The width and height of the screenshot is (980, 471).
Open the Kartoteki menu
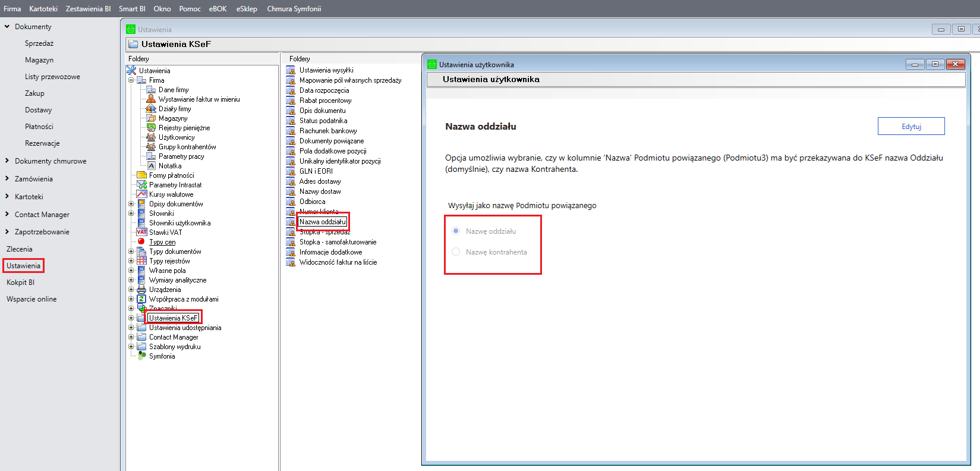coord(43,9)
